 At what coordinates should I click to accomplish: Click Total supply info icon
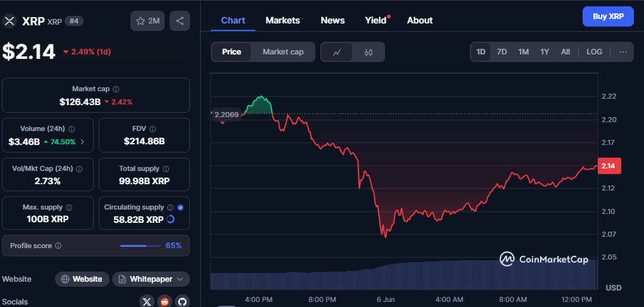point(166,168)
